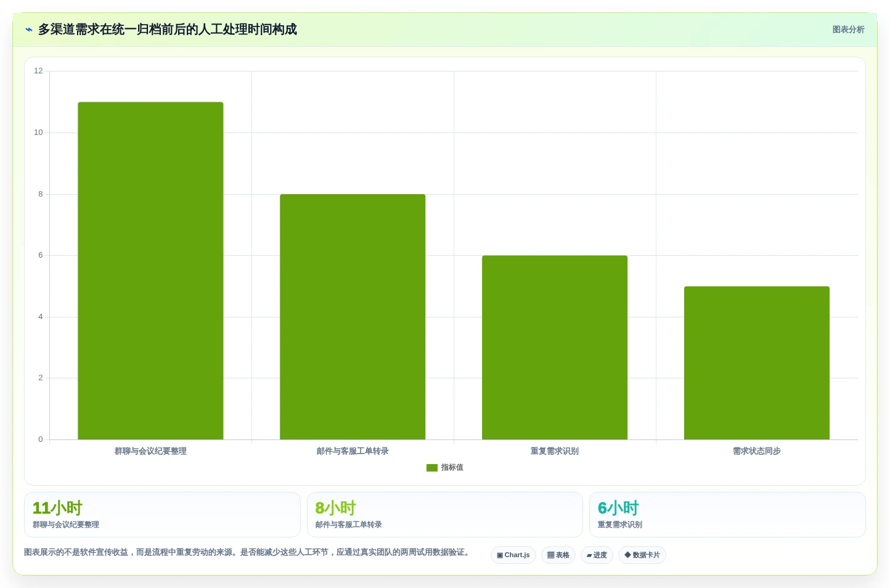Screen dimensions: 890x588
Task: Select the 表格 tag chip
Action: [558, 555]
